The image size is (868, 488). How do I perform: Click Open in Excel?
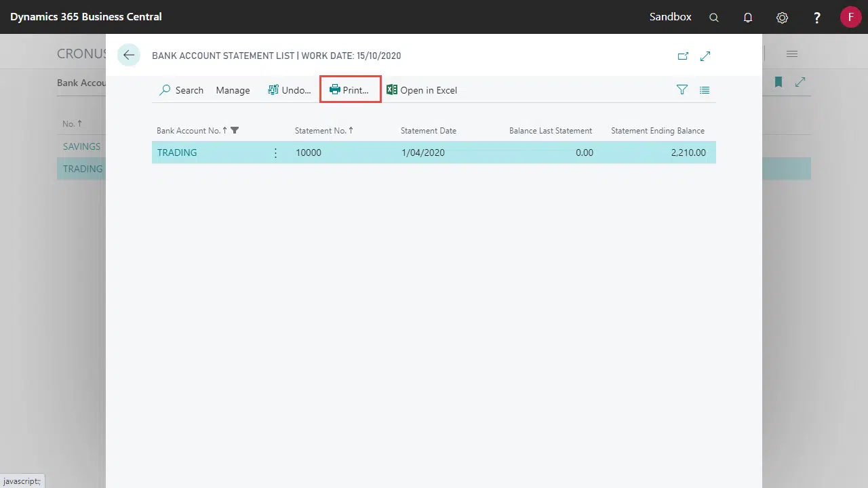[422, 90]
